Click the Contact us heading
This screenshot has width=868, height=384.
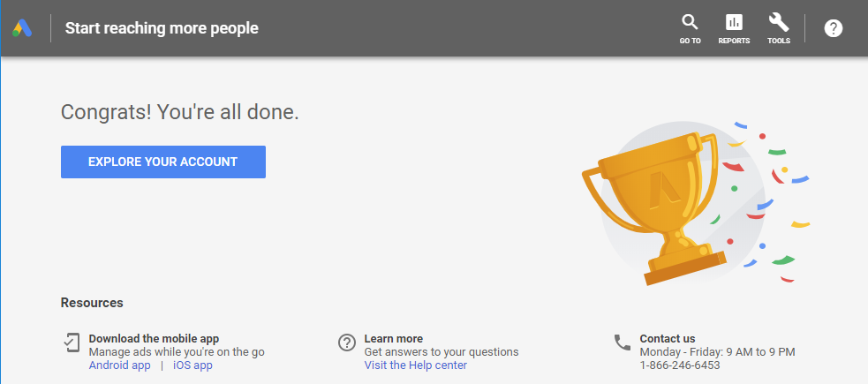point(667,338)
